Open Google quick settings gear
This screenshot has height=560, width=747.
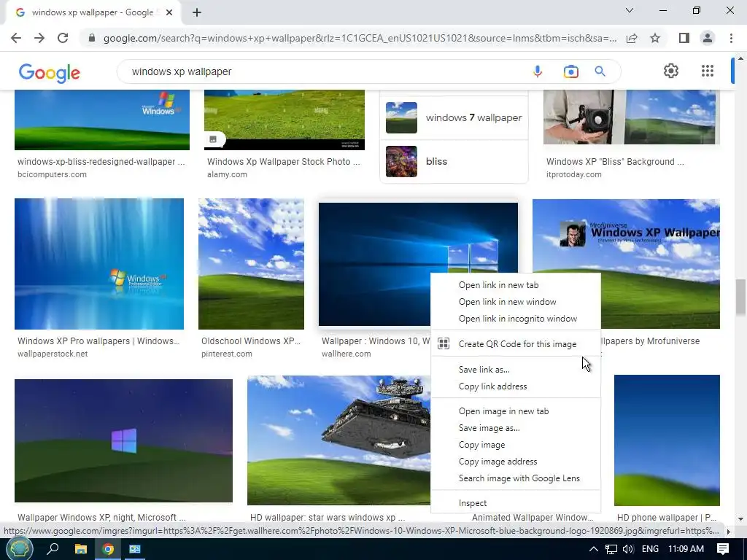coord(671,71)
